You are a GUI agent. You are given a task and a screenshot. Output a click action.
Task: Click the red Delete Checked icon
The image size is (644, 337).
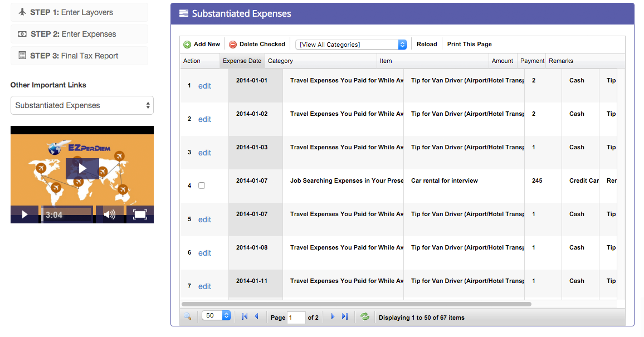point(233,45)
